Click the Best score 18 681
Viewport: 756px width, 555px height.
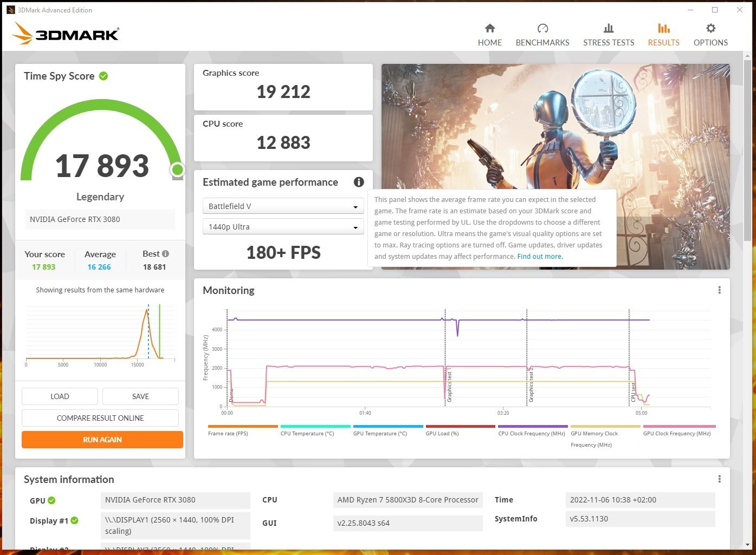(x=154, y=267)
